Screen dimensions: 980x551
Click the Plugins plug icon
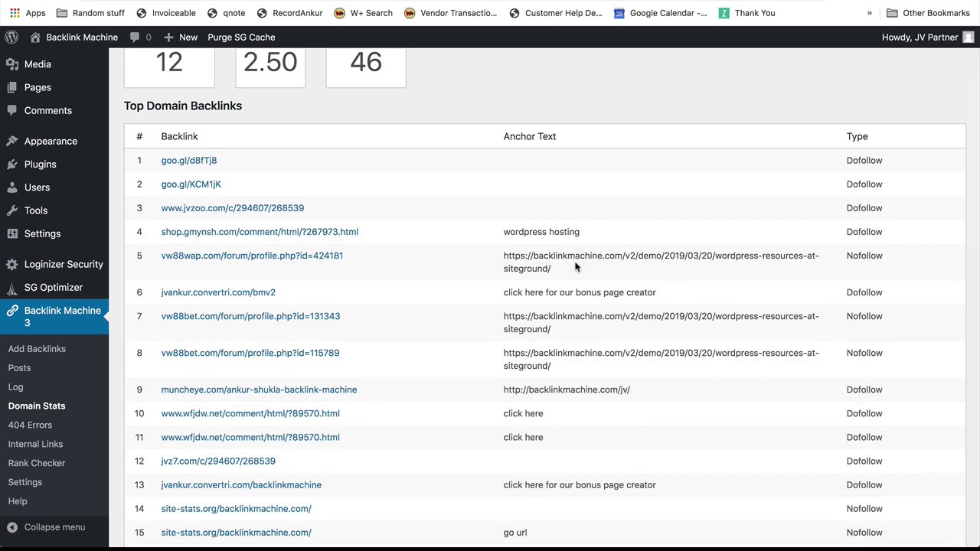pyautogui.click(x=12, y=164)
